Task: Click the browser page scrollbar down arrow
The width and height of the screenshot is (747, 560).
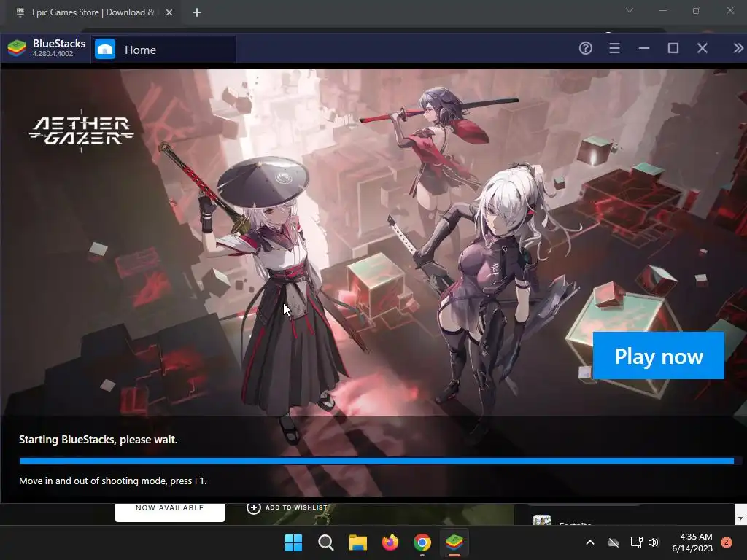Action: pos(740,518)
